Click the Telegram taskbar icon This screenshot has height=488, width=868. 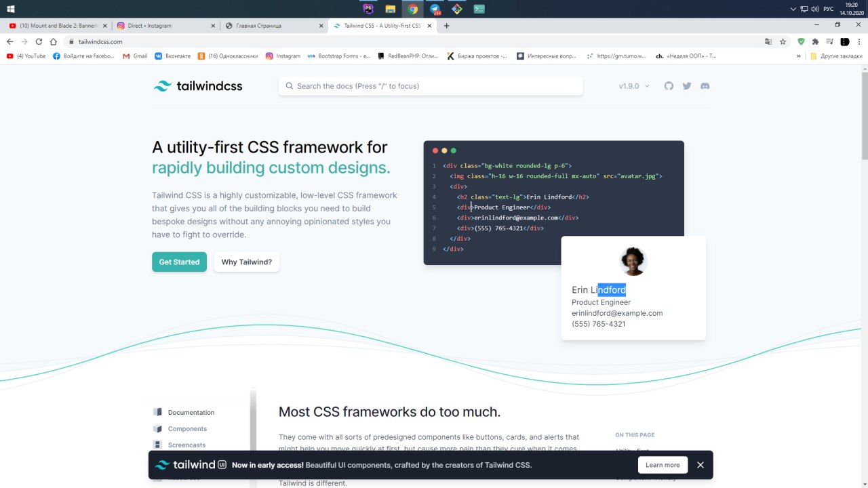435,9
